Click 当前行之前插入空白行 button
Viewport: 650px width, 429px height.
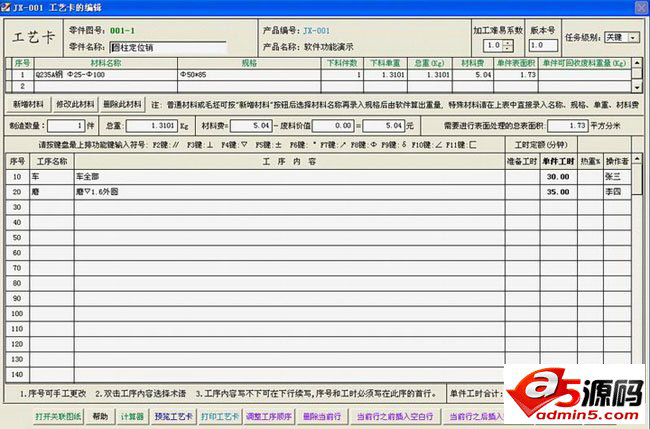(x=395, y=417)
